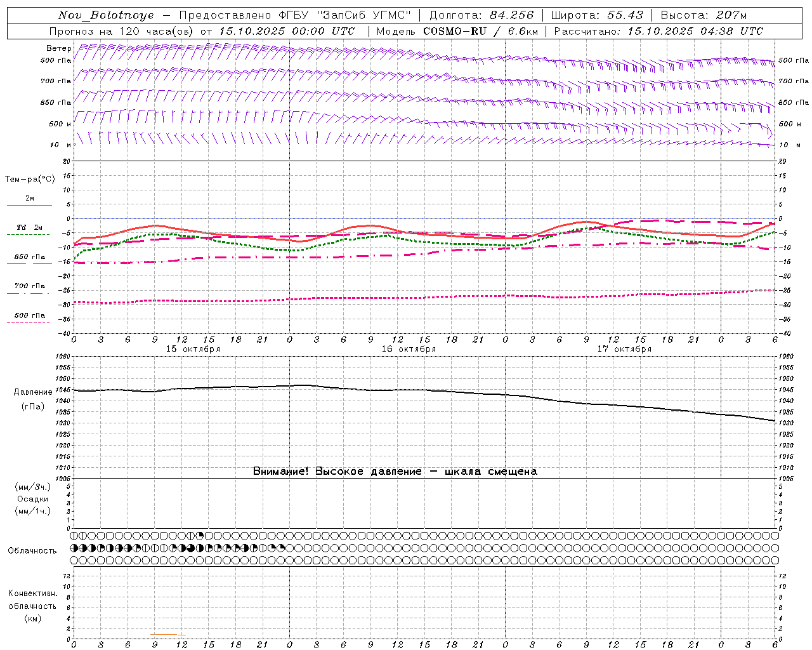Click the warning "Внимание! Высокое давление — шкала смещена"
812x650 pixels.
tap(395, 471)
